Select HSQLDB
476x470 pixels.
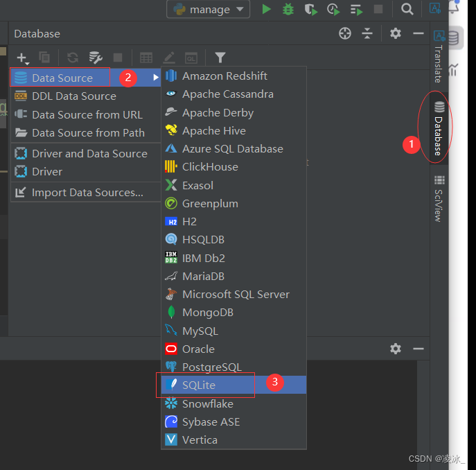coord(233,240)
